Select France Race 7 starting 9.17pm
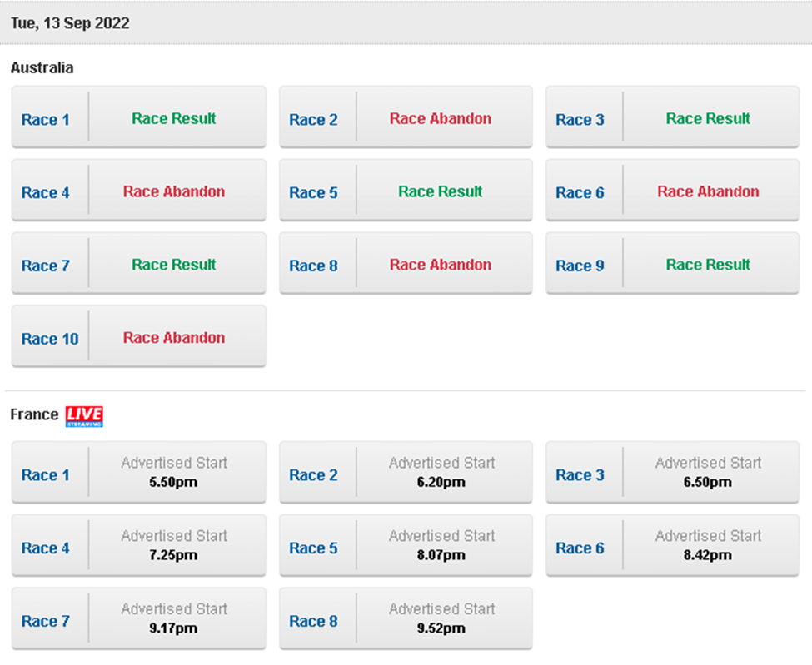This screenshot has width=812, height=665. tap(139, 618)
